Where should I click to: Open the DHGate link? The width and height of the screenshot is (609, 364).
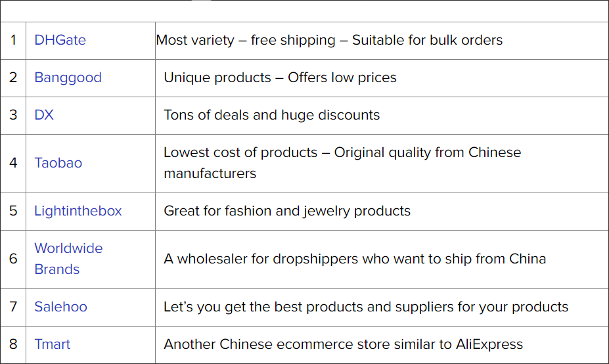(x=60, y=40)
